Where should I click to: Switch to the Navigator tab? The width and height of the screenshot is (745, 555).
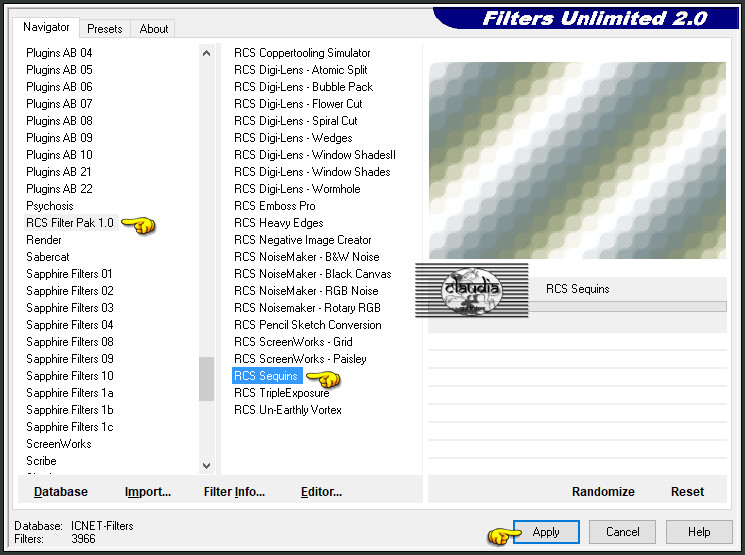(x=46, y=27)
